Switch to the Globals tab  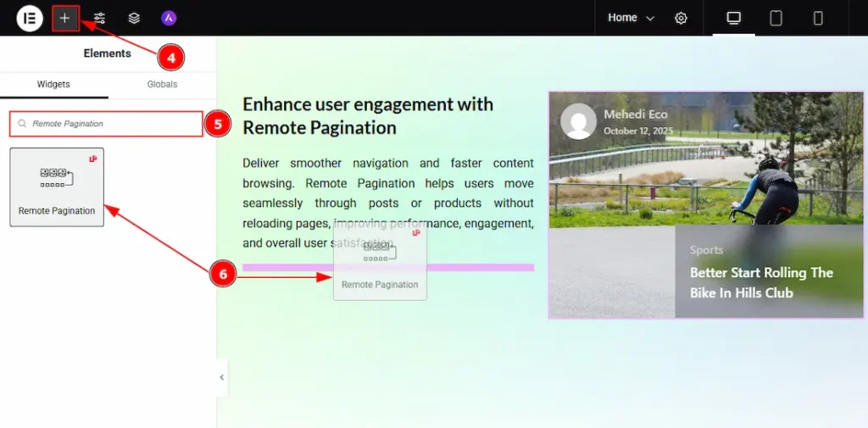pos(162,85)
